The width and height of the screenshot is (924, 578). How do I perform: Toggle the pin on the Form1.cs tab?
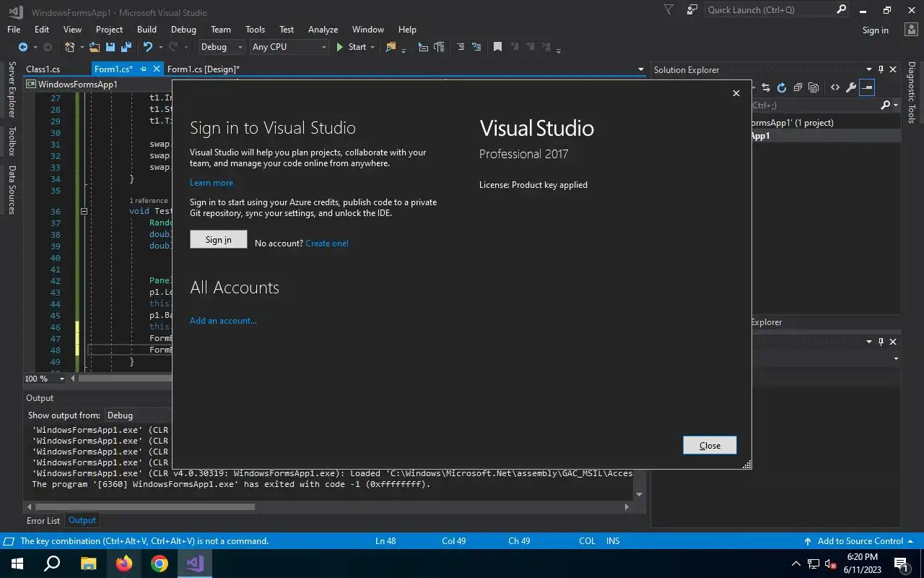point(143,69)
